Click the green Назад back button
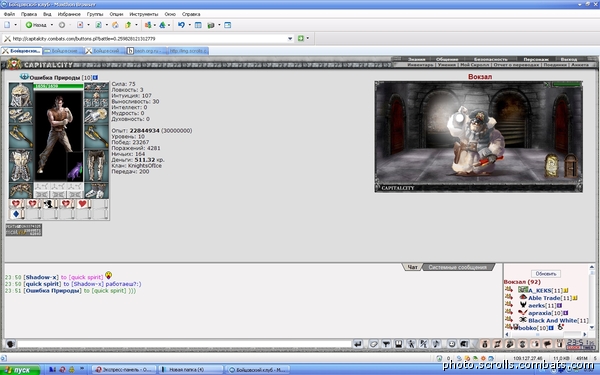Viewport: 600px width, 375px height. tap(36, 25)
